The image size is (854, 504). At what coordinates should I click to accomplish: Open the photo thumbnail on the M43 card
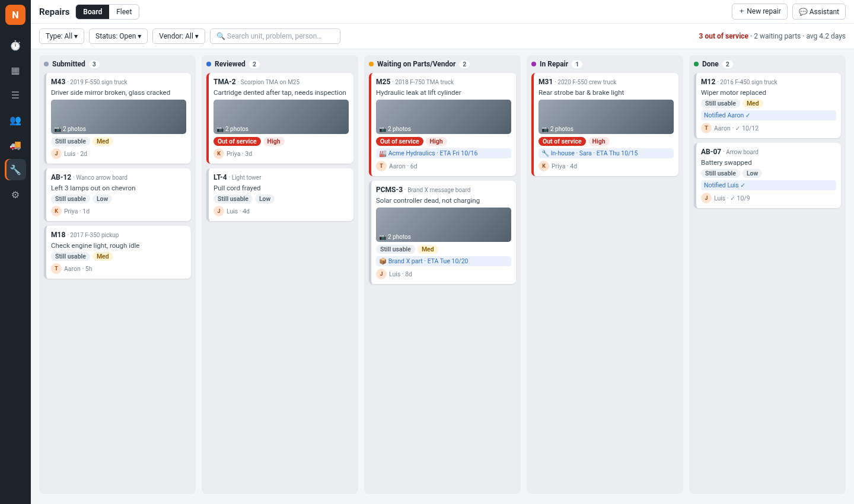(119, 117)
